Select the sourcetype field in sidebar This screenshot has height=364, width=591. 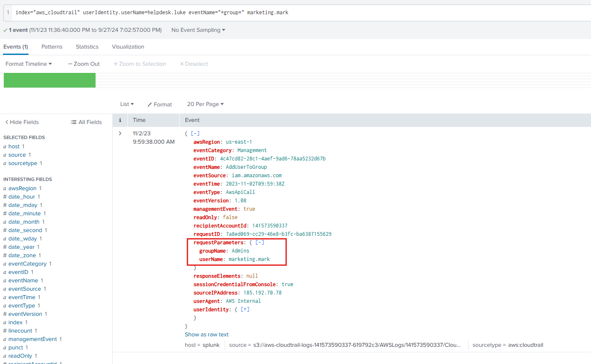point(23,163)
